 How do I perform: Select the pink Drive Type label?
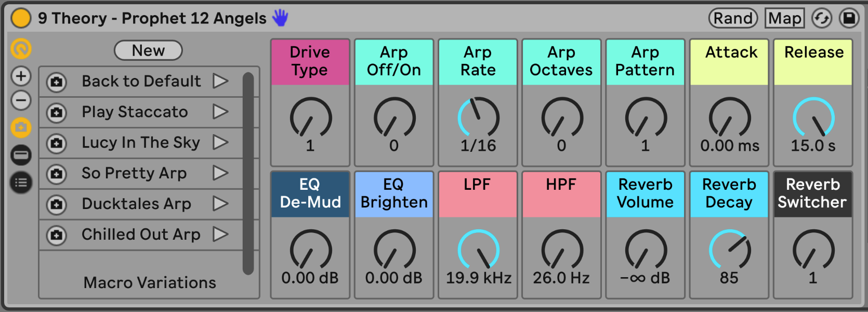click(x=310, y=62)
